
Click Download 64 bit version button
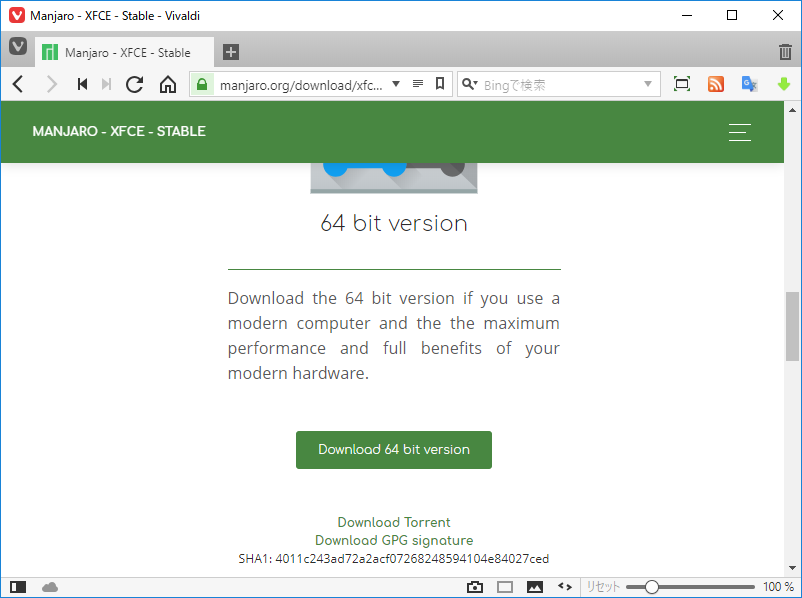click(394, 450)
